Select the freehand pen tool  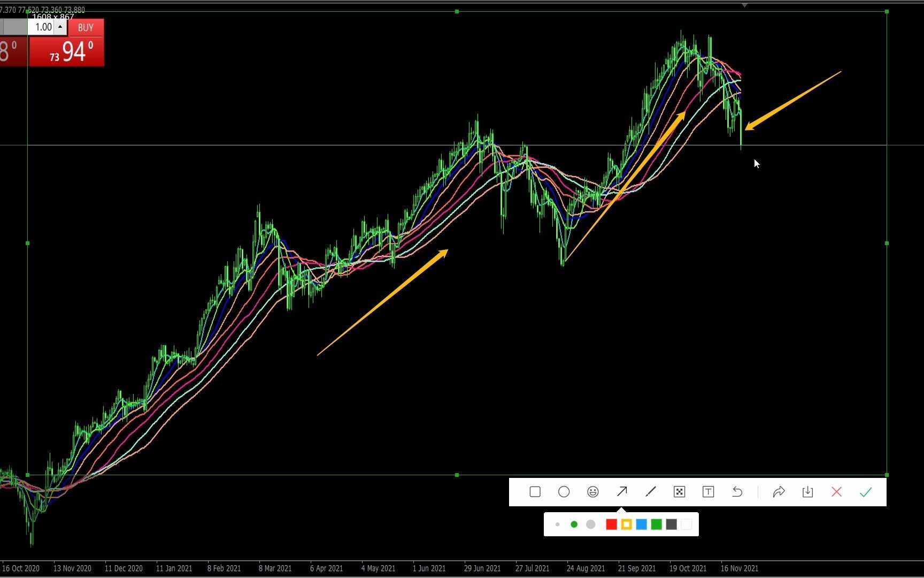click(x=650, y=492)
